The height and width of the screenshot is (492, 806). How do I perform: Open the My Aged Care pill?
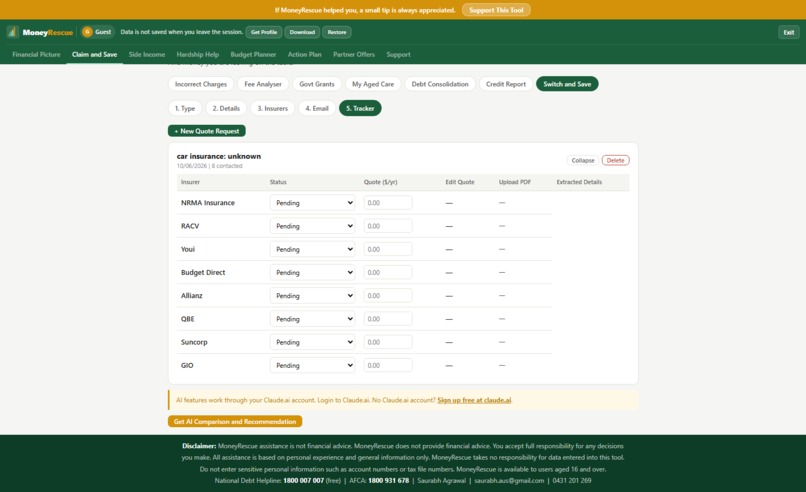click(373, 84)
